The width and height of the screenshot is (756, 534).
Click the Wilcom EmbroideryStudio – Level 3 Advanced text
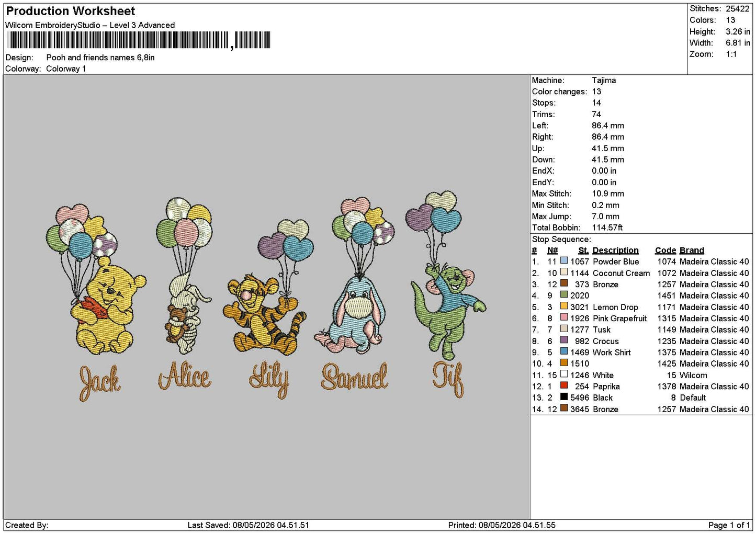[x=90, y=25]
